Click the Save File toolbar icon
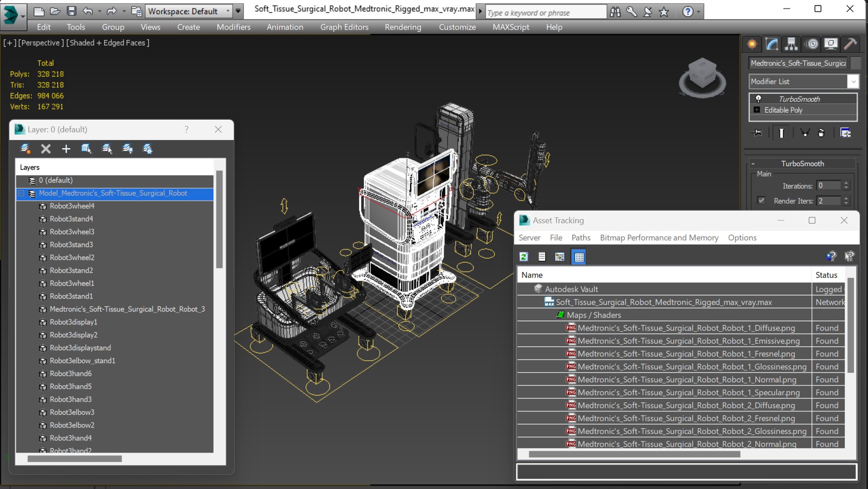This screenshot has height=489, width=868. [71, 11]
